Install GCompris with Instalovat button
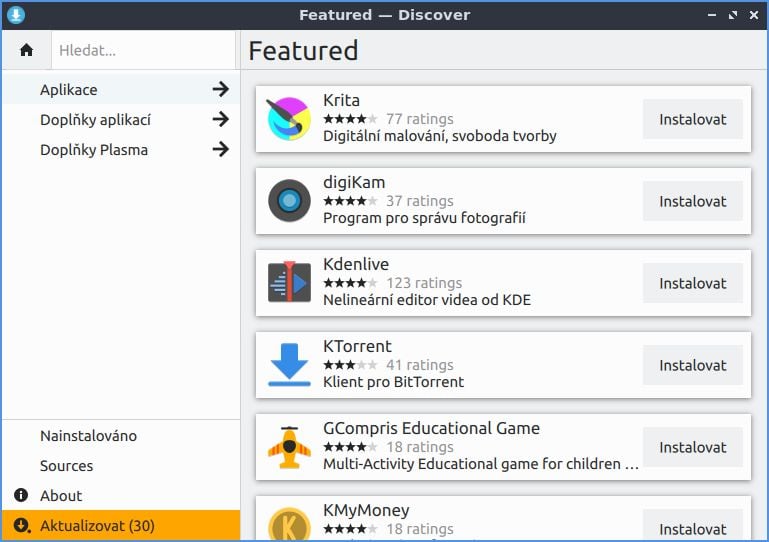The image size is (769, 542). (692, 447)
